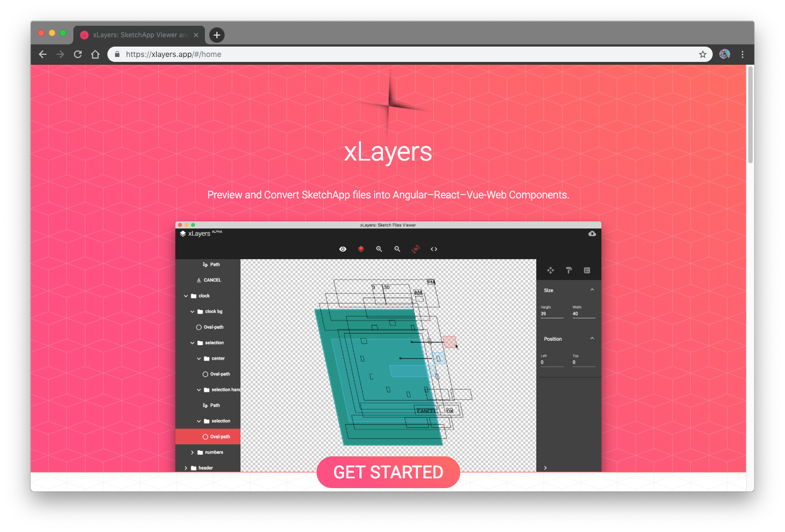Collapse the clock bg folder chevron
Viewport: 785px width, 532px height.
[x=192, y=312]
